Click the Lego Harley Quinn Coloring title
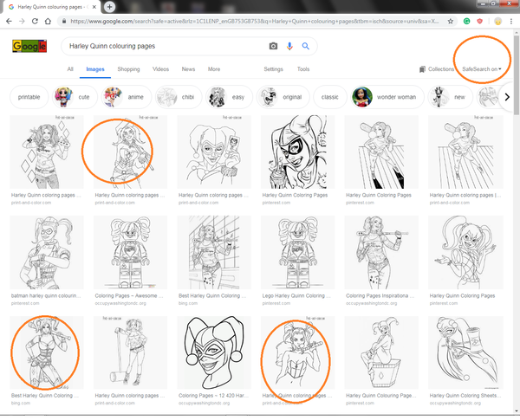520x420 pixels. (296, 295)
